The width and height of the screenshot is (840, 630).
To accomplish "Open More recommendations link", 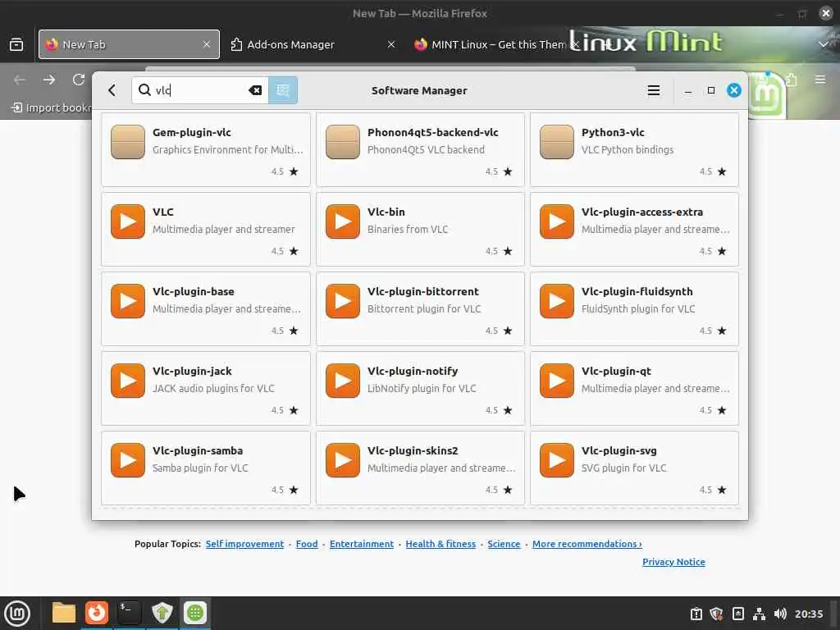I will 587,544.
